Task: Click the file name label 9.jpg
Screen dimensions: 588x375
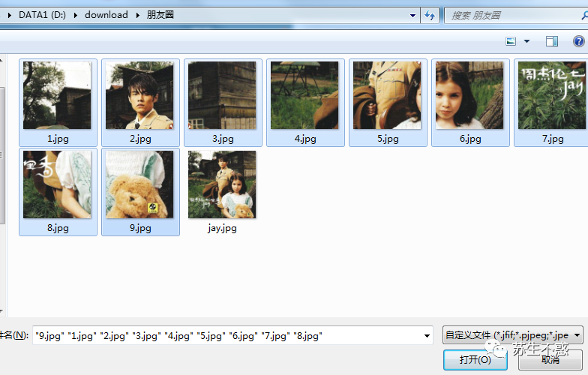Action: pyautogui.click(x=140, y=228)
